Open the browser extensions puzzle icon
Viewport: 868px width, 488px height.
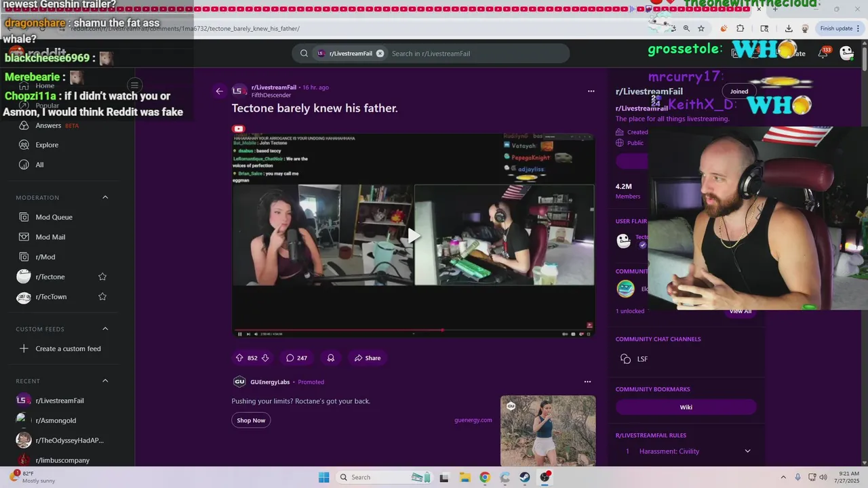click(740, 28)
